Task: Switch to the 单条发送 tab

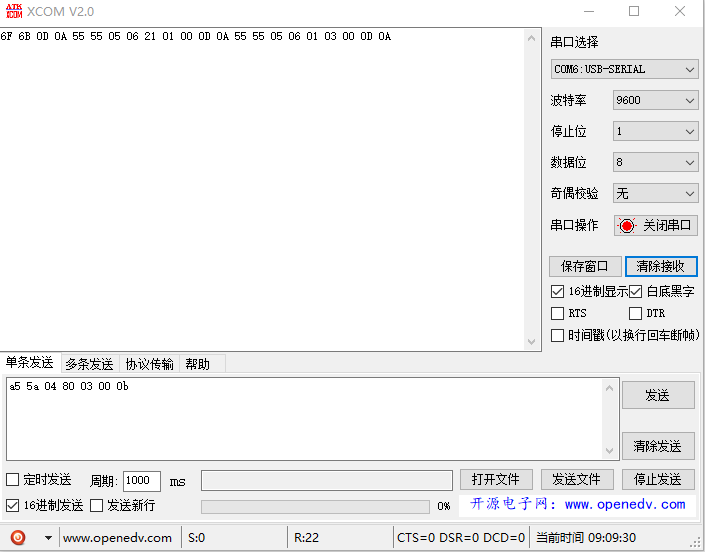Action: pos(30,362)
